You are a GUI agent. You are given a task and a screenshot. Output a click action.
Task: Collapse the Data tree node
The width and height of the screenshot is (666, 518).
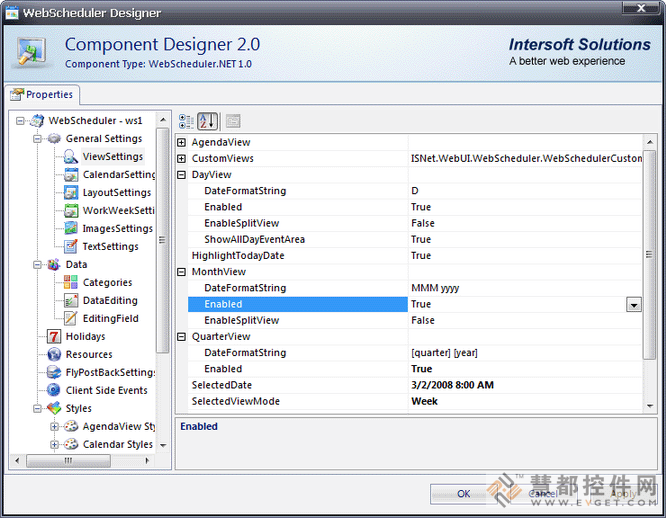(37, 265)
